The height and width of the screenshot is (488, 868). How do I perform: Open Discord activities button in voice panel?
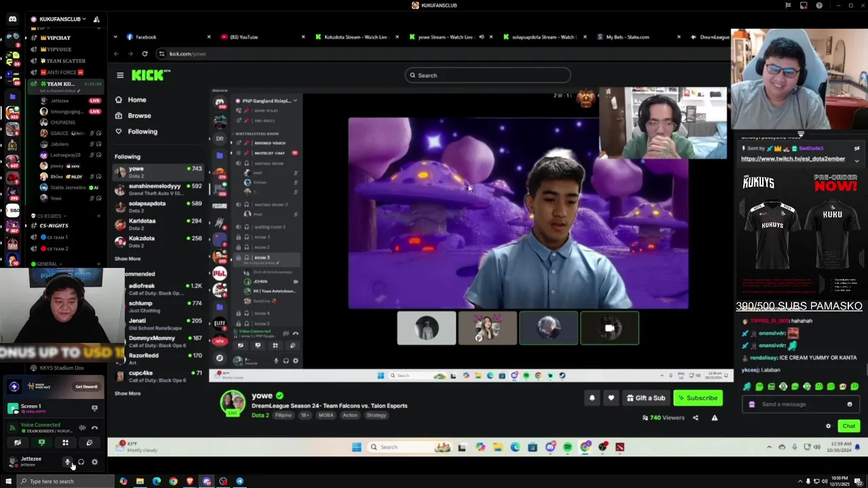point(65,443)
